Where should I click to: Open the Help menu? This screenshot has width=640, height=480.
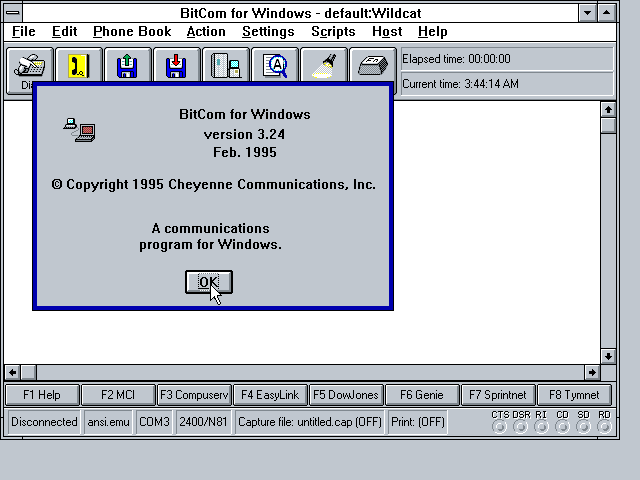click(433, 31)
